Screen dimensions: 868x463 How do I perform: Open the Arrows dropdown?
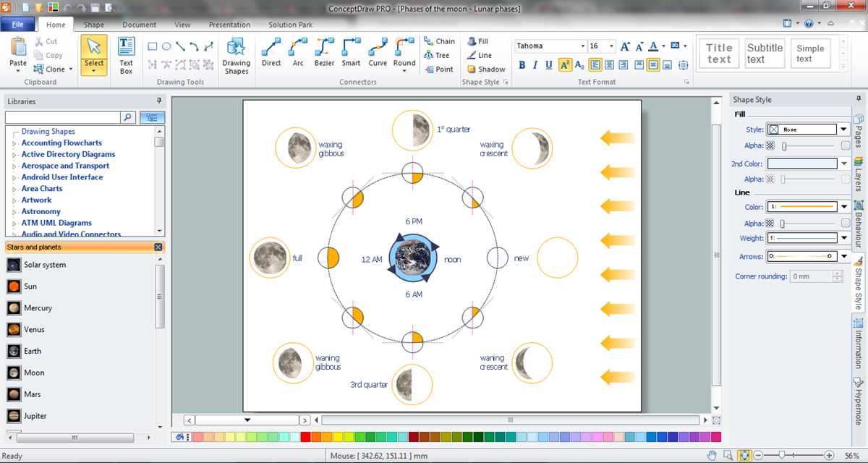(843, 256)
